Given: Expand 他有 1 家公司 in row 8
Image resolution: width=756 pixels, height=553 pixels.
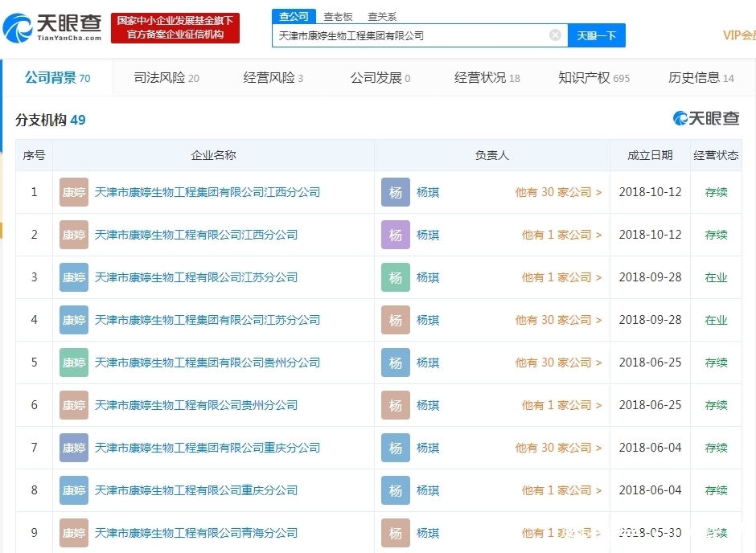Looking at the screenshot, I should coord(561,490).
